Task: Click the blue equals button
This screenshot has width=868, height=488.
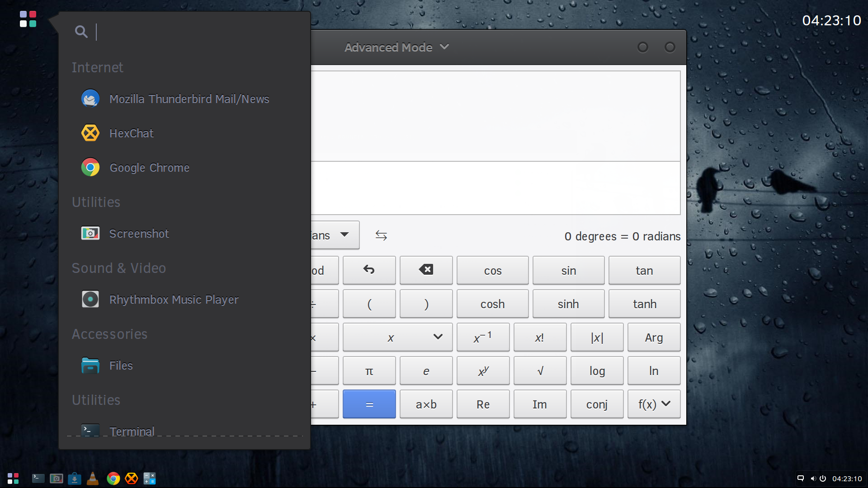Action: click(369, 404)
